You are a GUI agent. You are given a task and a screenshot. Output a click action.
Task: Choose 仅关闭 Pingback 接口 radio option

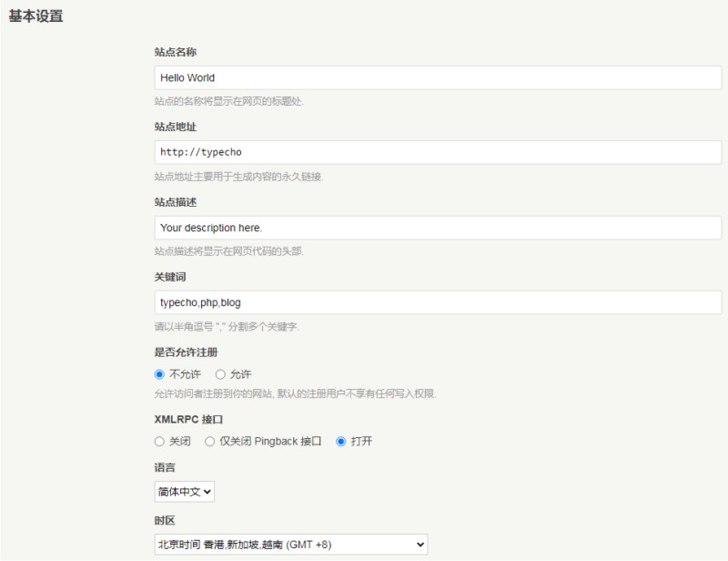210,441
